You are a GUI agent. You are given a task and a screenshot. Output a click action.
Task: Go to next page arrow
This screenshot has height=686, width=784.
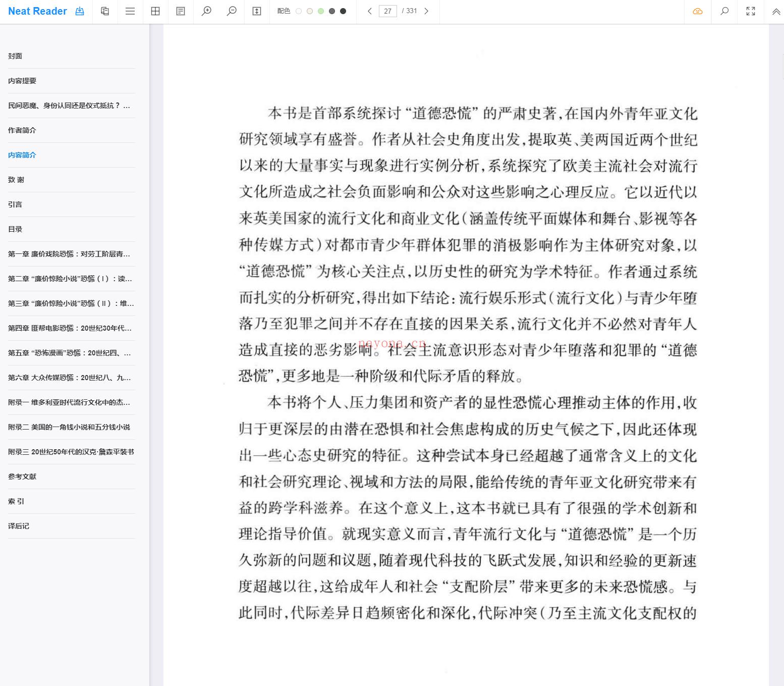point(426,11)
